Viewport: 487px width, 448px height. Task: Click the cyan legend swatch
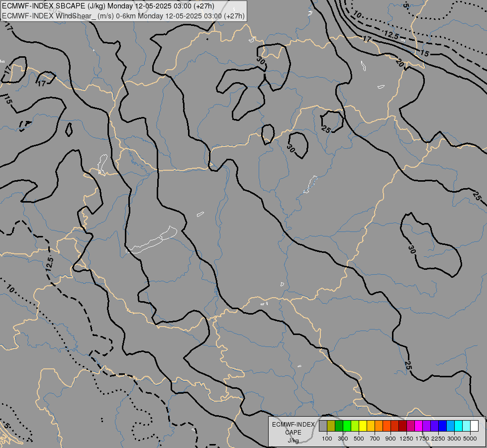(x=458, y=426)
